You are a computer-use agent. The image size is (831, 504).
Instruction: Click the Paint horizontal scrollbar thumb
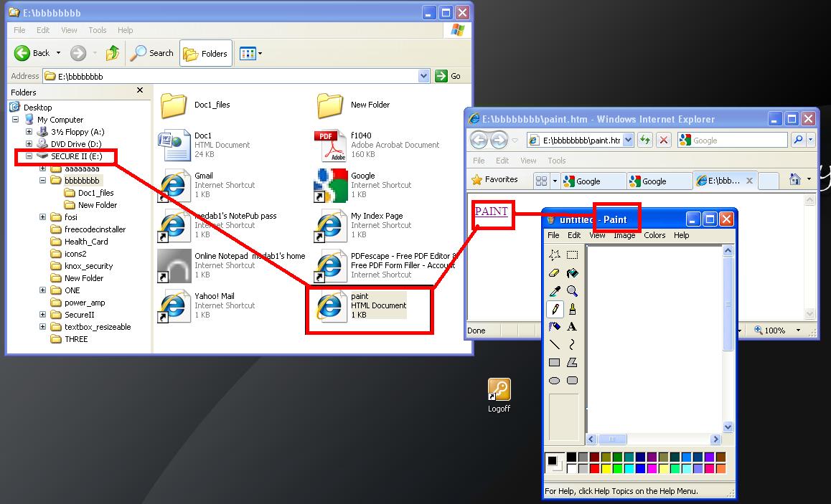(611, 439)
